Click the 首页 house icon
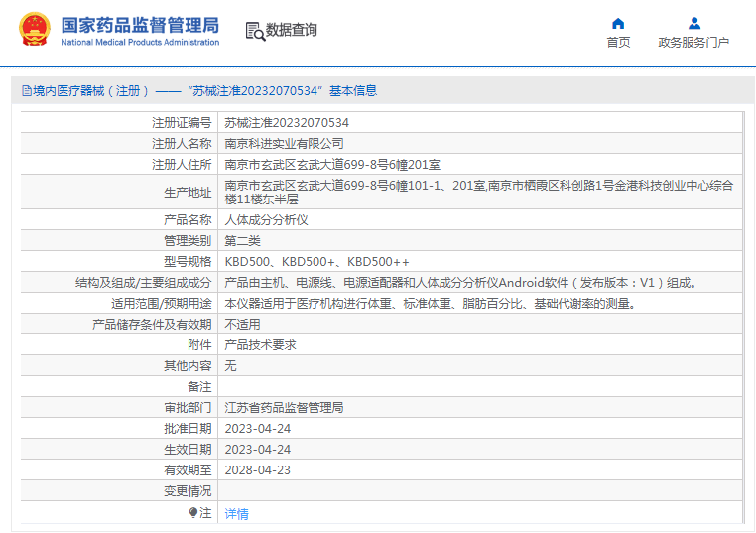Viewport: 756px width, 533px height. [618, 23]
